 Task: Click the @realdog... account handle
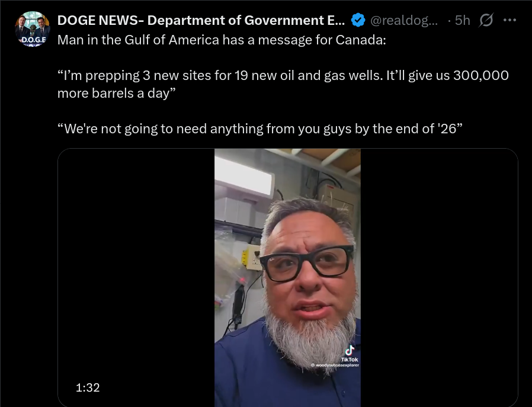[x=404, y=20]
